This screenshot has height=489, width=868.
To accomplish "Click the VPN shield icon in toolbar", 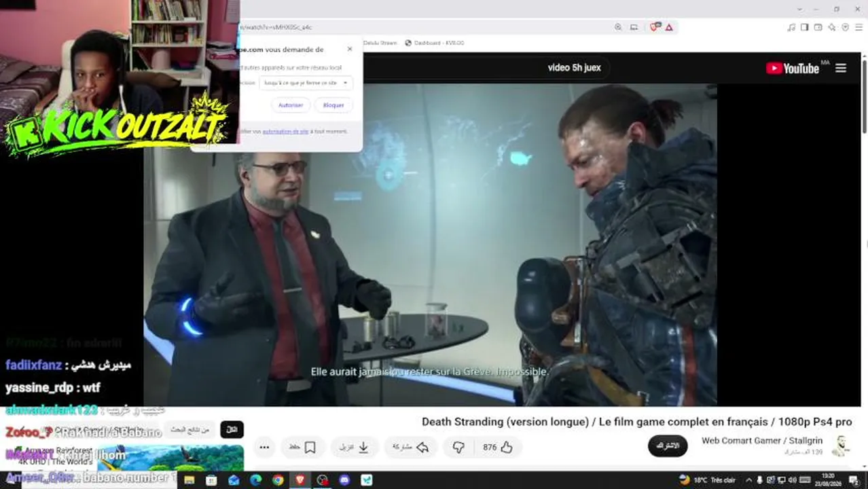I will coord(846,27).
